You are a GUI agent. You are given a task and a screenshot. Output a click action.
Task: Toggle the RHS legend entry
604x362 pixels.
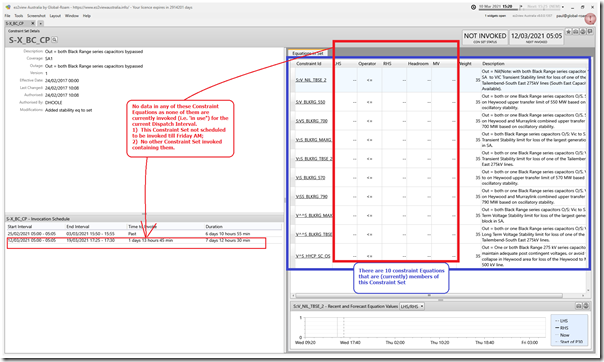(x=561, y=328)
